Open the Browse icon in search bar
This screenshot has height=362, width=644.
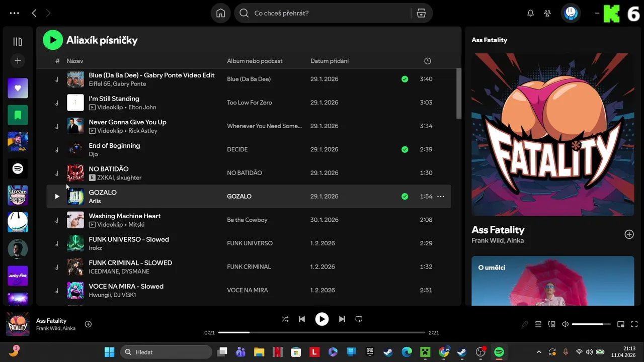421,13
